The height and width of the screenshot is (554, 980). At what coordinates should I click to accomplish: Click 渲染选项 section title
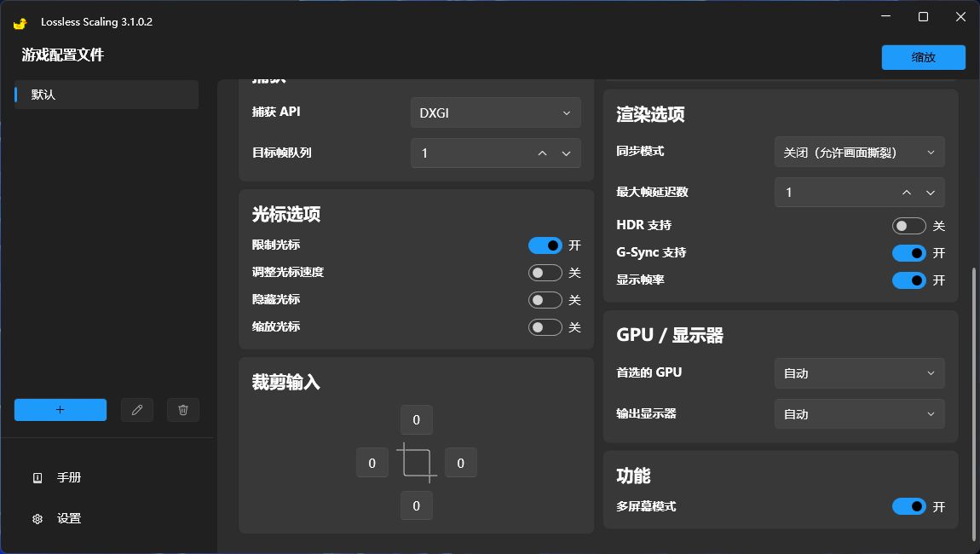pyautogui.click(x=650, y=114)
